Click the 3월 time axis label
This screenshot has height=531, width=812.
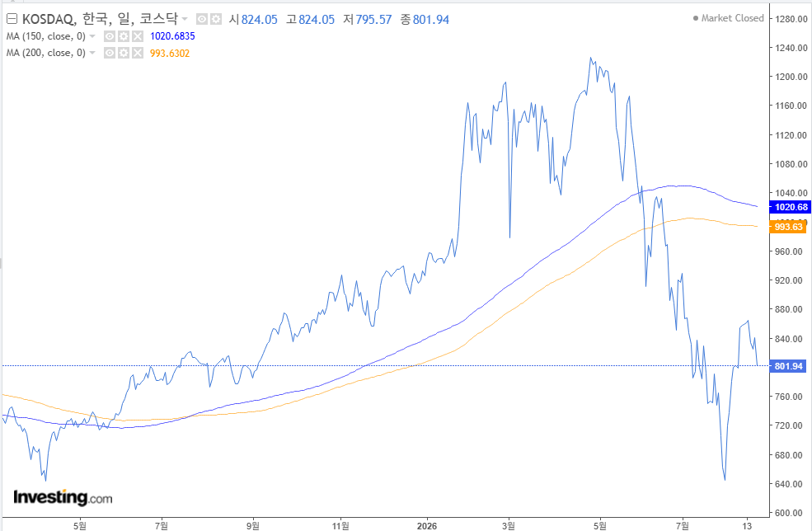[509, 526]
